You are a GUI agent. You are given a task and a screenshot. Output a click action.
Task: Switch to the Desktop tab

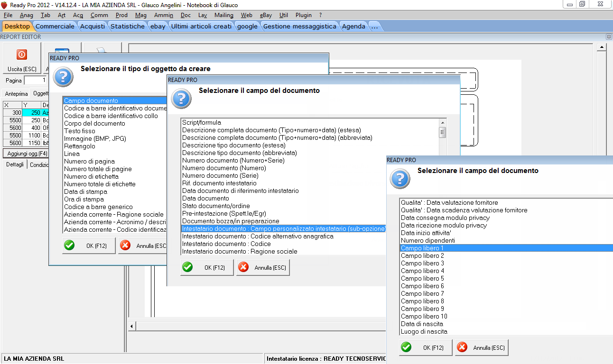pos(17,26)
